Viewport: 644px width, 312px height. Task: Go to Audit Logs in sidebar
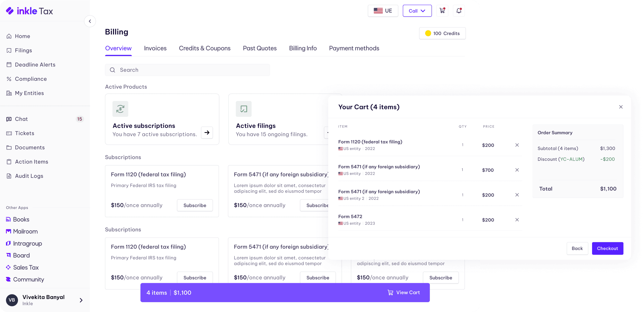(29, 176)
